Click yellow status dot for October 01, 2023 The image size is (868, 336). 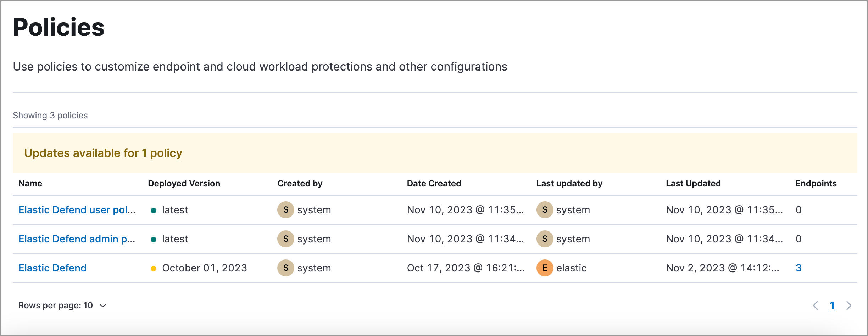point(154,268)
